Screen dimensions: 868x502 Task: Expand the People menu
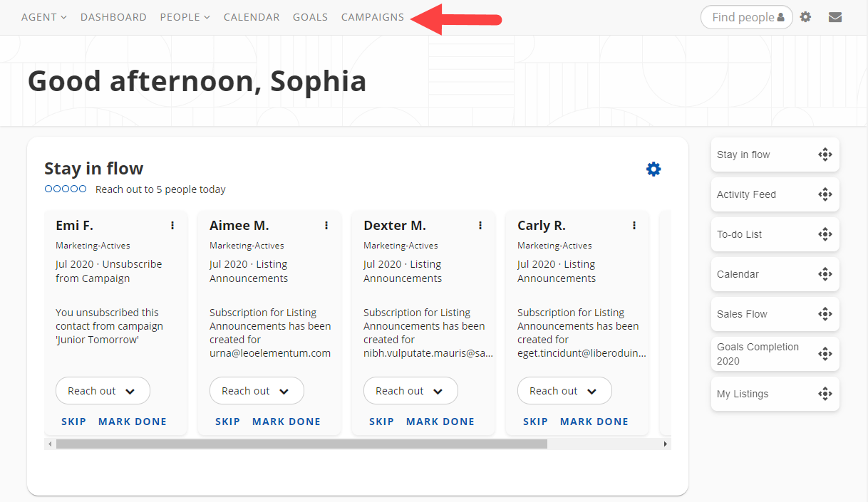185,17
